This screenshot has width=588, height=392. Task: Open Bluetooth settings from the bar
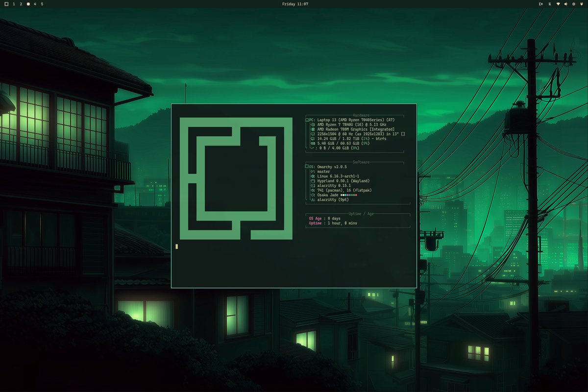click(550, 4)
